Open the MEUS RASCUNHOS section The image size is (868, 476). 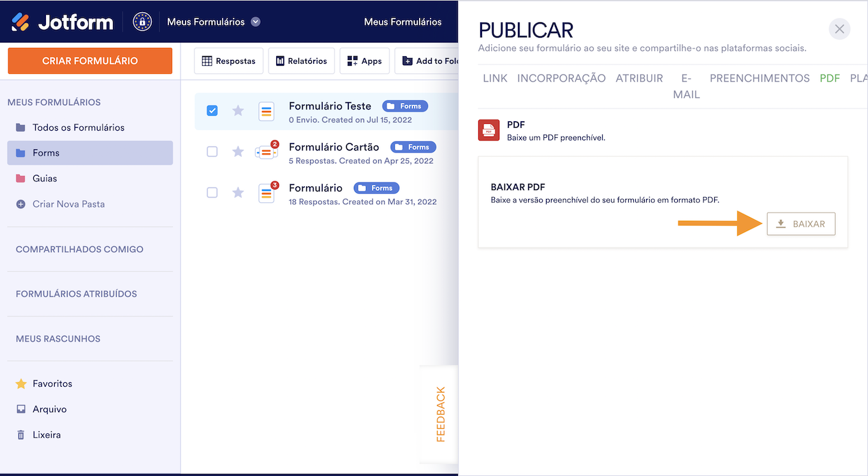(58, 339)
